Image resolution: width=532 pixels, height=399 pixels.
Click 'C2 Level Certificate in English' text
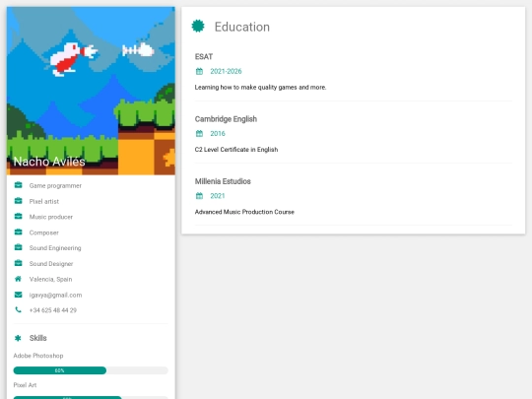(x=236, y=150)
